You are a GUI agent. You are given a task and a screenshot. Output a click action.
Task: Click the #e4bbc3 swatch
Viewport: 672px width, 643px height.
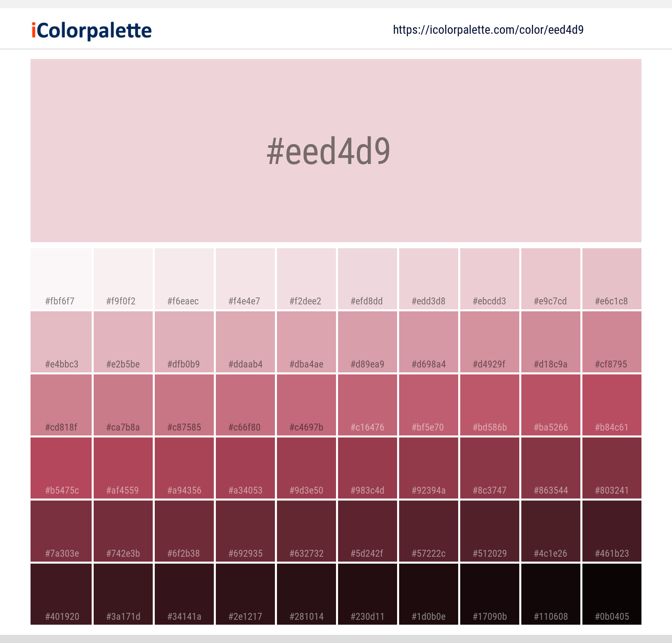61,342
